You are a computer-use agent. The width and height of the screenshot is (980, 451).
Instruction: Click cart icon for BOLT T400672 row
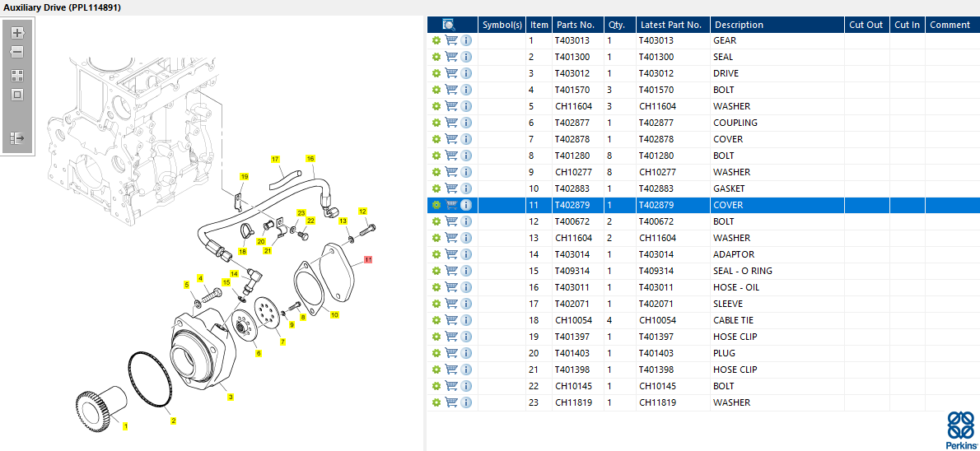tap(451, 221)
